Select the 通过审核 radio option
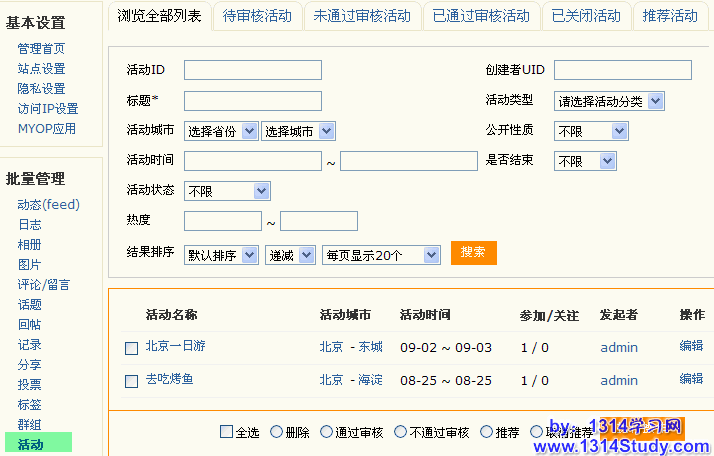This screenshot has height=456, width=714. 326,432
